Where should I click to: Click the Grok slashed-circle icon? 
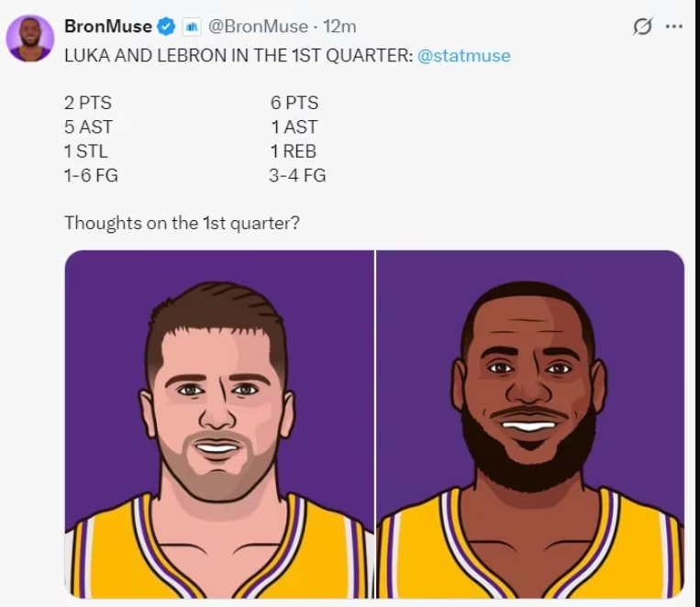pos(642,27)
